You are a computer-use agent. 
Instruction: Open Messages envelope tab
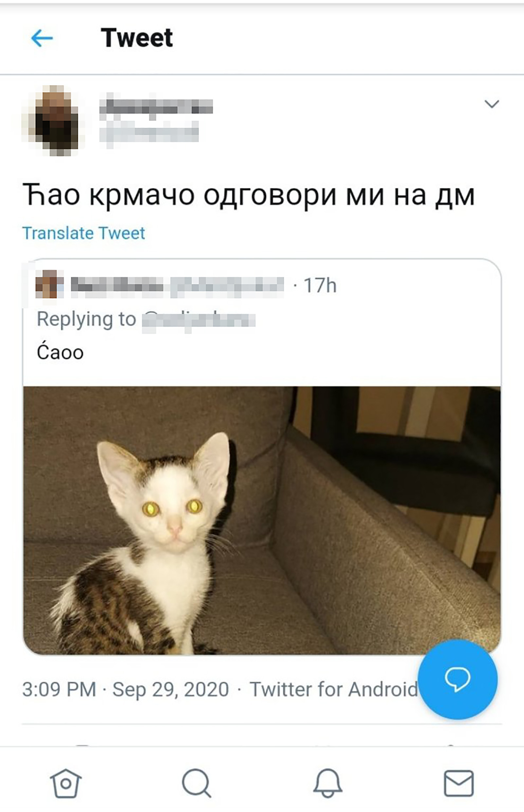pyautogui.click(x=459, y=783)
